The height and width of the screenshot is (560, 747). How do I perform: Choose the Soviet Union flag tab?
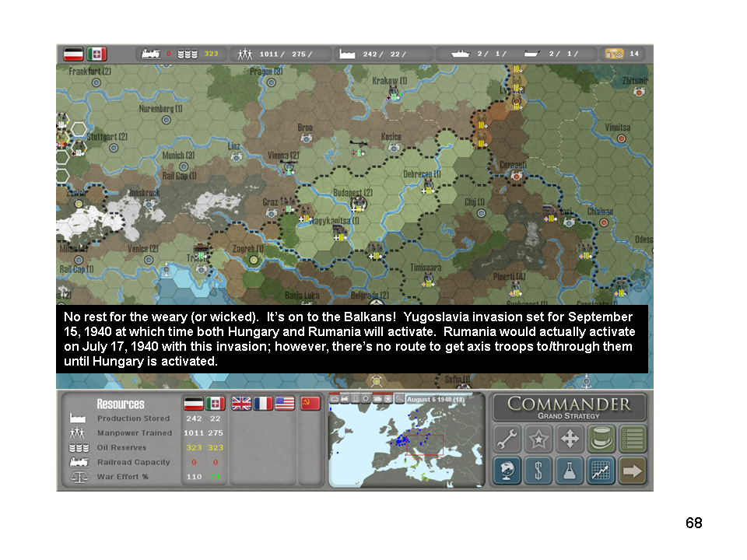pos(310,404)
